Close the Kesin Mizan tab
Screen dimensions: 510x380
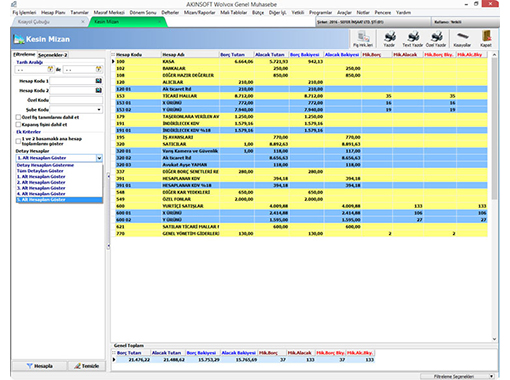[x=159, y=22]
